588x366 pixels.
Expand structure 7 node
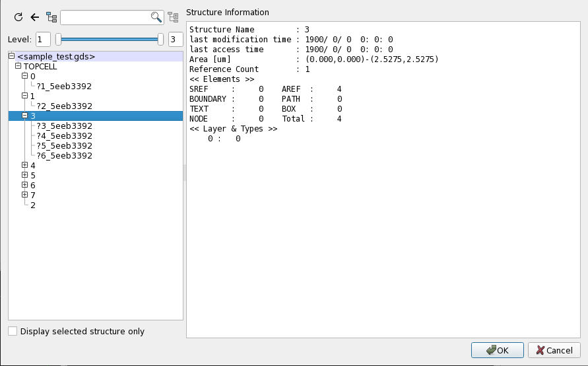click(25, 194)
